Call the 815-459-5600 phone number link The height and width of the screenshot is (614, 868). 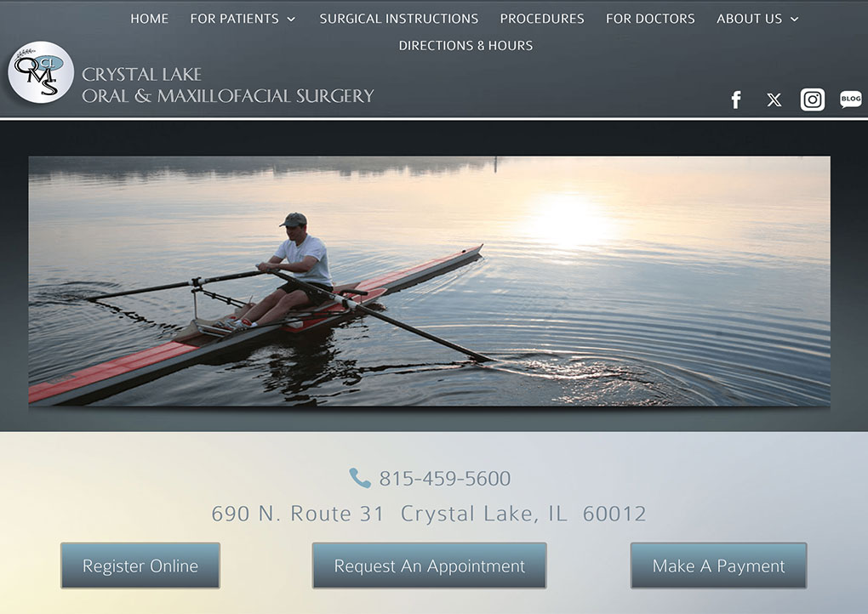(x=444, y=479)
